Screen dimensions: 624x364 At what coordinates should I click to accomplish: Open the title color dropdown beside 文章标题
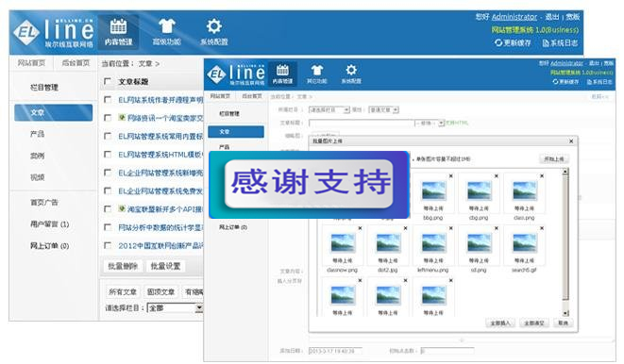click(x=430, y=124)
